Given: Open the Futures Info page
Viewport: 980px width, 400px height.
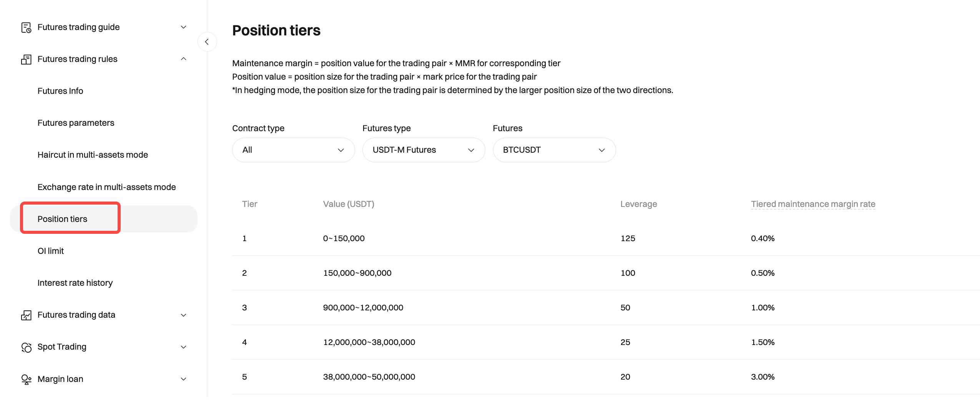Looking at the screenshot, I should tap(60, 91).
